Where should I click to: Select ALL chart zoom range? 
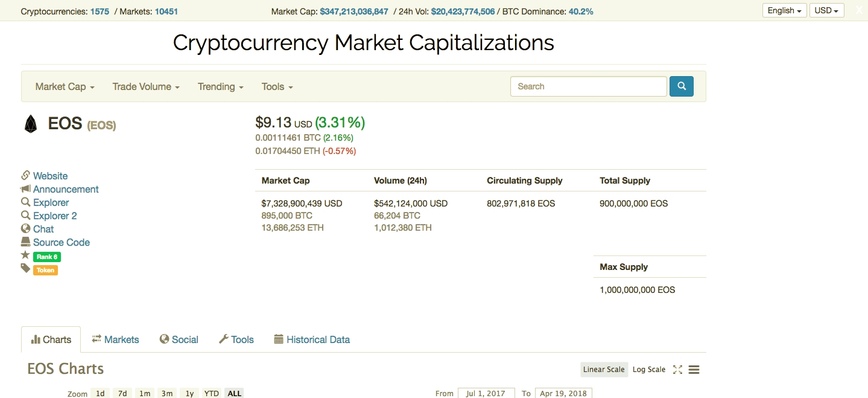click(235, 393)
